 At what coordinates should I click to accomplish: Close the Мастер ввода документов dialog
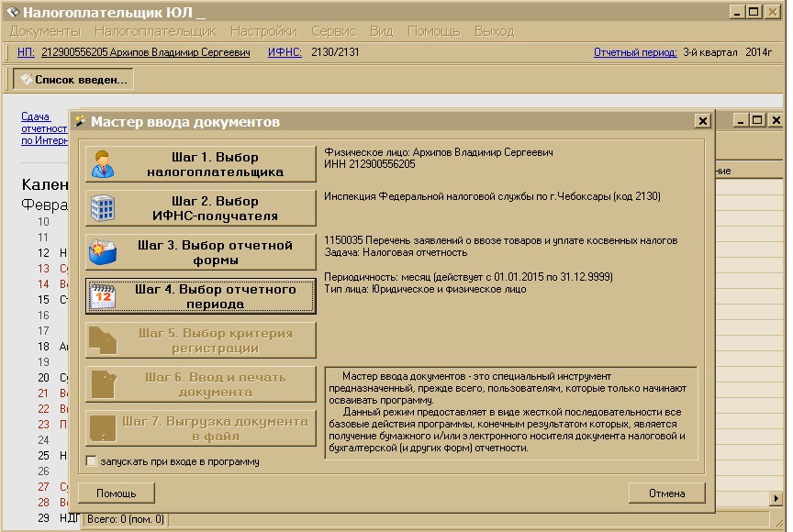click(702, 121)
